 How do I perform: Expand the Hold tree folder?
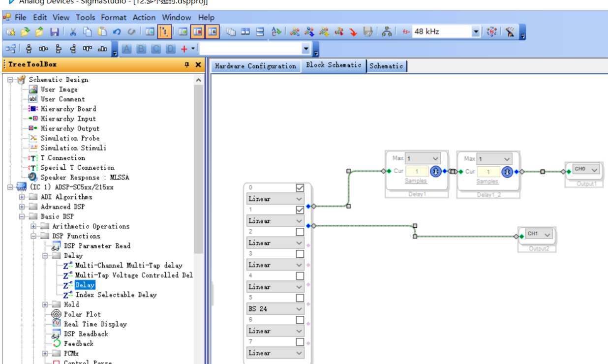[x=45, y=304]
